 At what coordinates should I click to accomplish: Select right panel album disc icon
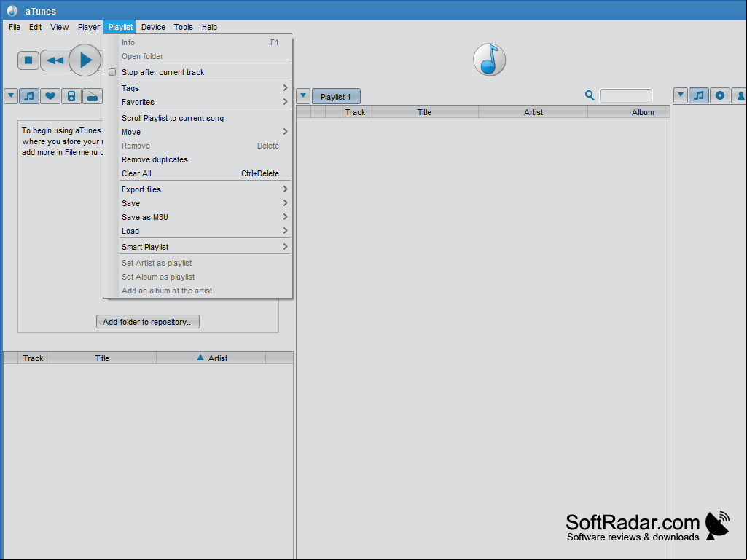click(x=720, y=95)
